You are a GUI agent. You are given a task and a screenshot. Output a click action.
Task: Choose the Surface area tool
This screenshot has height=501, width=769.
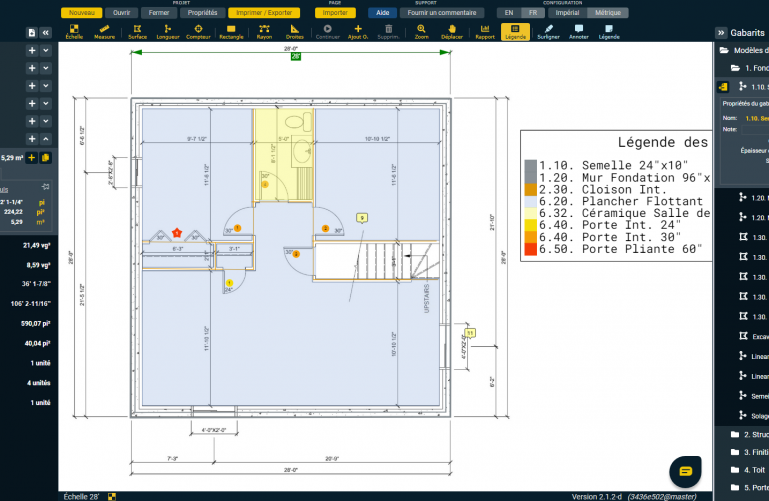(136, 30)
